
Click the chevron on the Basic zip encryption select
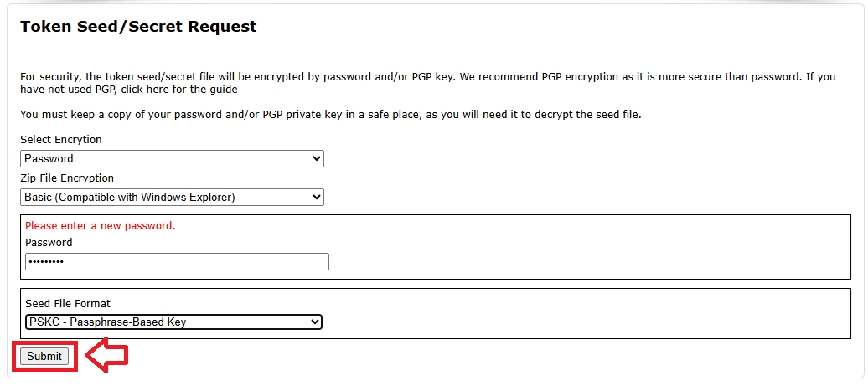pos(315,198)
